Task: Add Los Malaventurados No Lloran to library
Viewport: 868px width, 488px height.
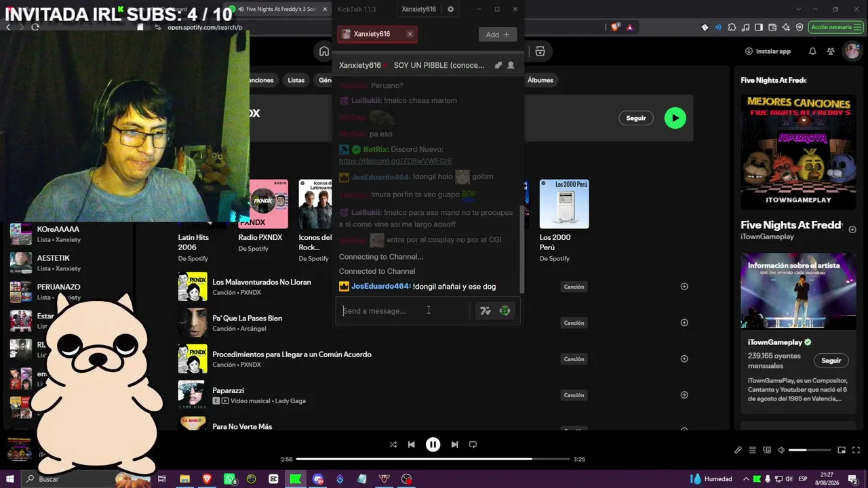Action: point(684,287)
